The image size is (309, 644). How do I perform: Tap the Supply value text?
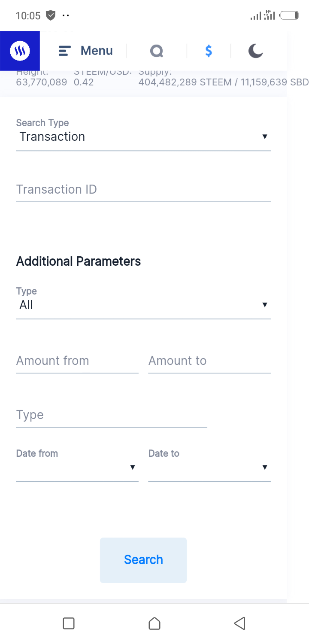223,82
